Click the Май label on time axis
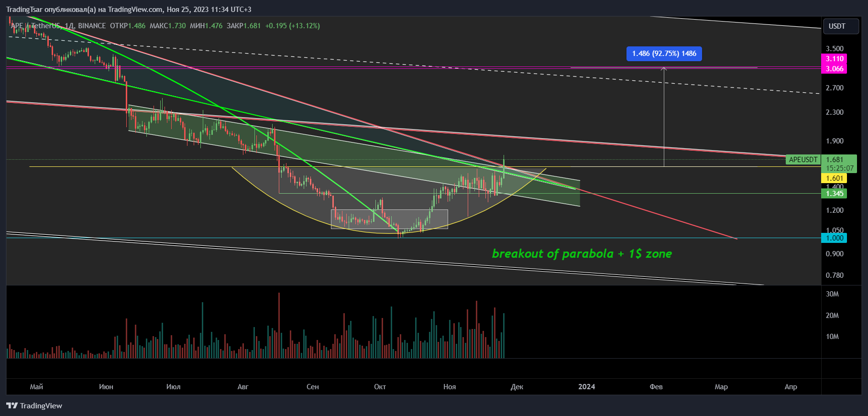Image resolution: width=868 pixels, height=416 pixels. [x=36, y=387]
